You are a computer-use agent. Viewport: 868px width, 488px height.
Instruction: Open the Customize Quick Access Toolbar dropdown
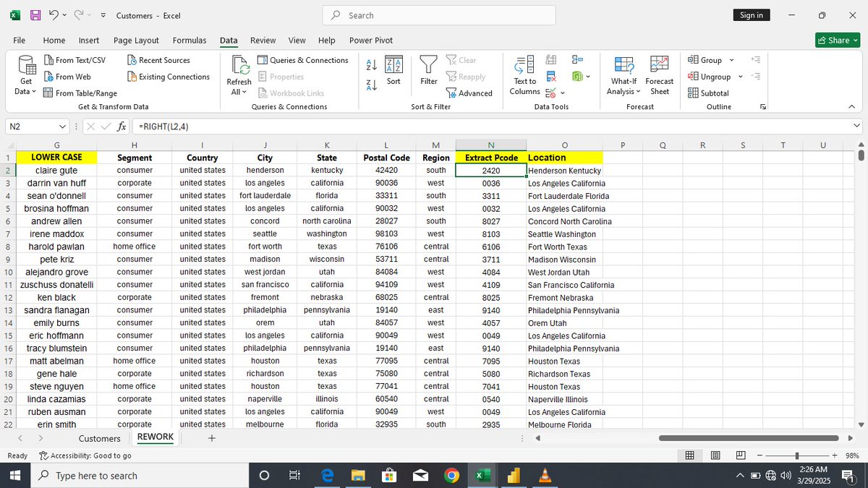103,15
